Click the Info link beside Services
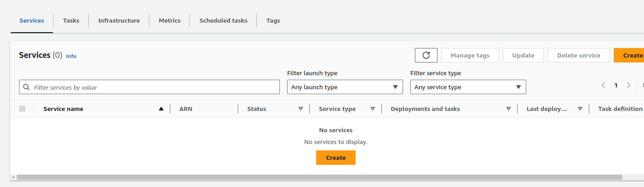This screenshot has width=644, height=187. pyautogui.click(x=71, y=56)
